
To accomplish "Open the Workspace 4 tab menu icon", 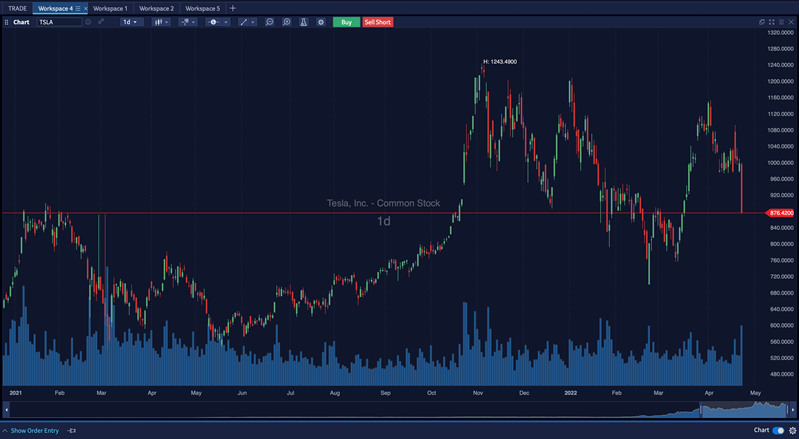I will (x=79, y=8).
